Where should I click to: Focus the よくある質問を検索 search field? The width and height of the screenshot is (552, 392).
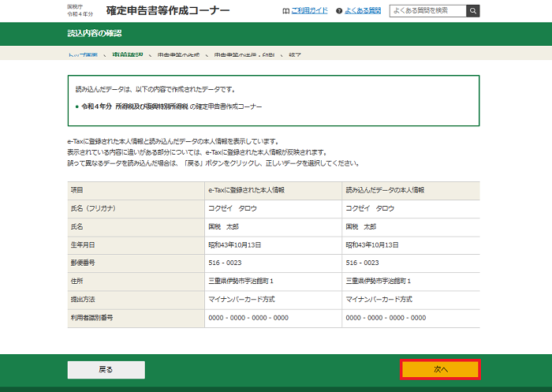tap(427, 11)
